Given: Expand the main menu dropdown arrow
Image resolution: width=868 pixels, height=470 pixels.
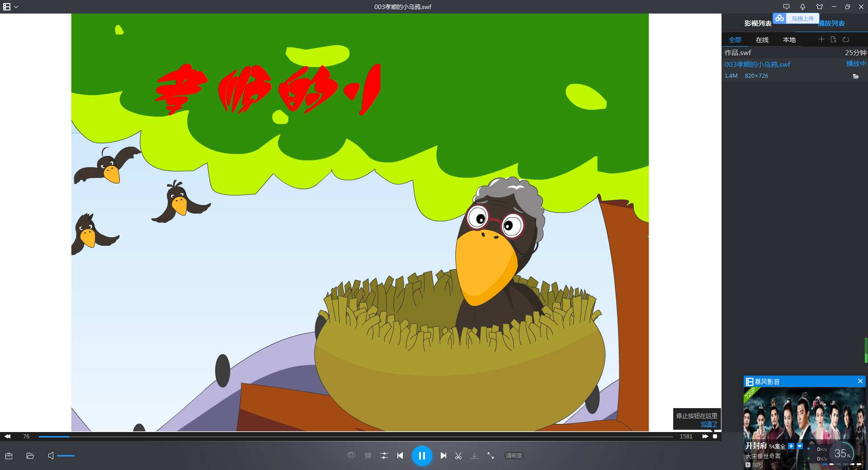Looking at the screenshot, I should point(16,7).
